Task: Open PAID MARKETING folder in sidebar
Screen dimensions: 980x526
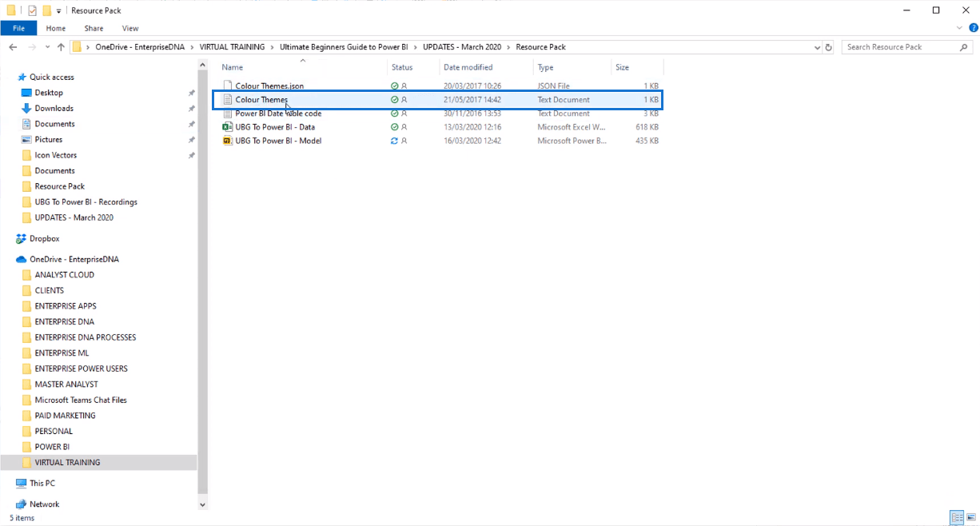Action: point(65,416)
